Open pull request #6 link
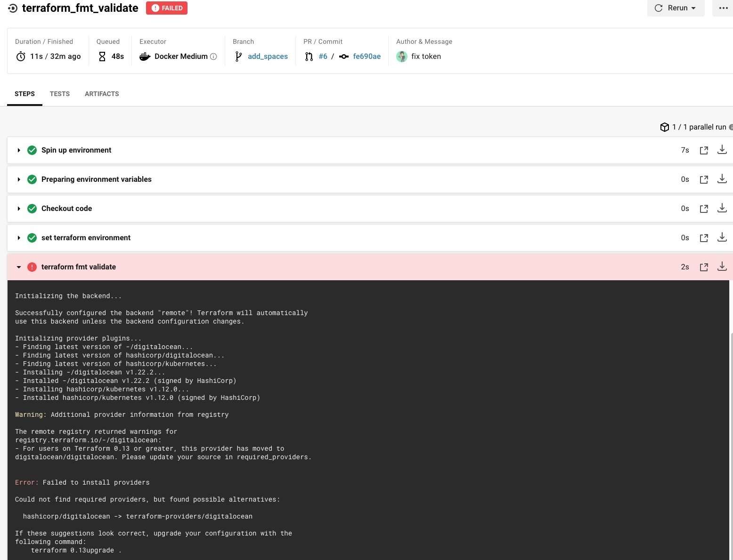The image size is (733, 560). 323,57
